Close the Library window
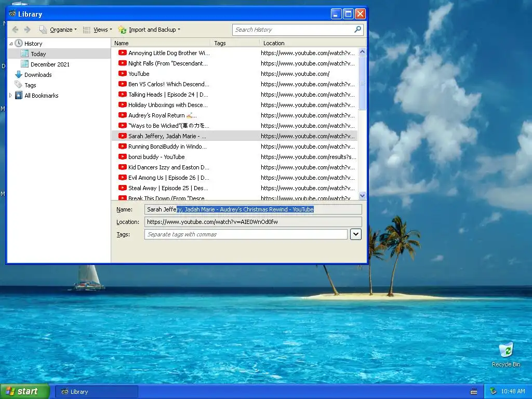 [x=360, y=14]
